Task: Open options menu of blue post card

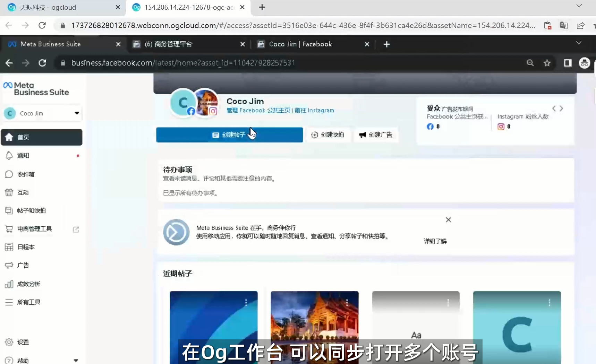Action: click(x=246, y=303)
